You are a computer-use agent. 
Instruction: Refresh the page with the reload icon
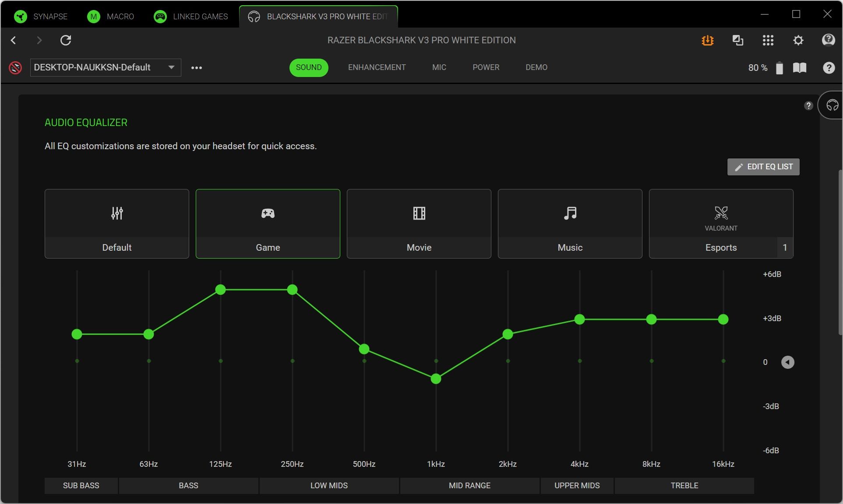66,40
